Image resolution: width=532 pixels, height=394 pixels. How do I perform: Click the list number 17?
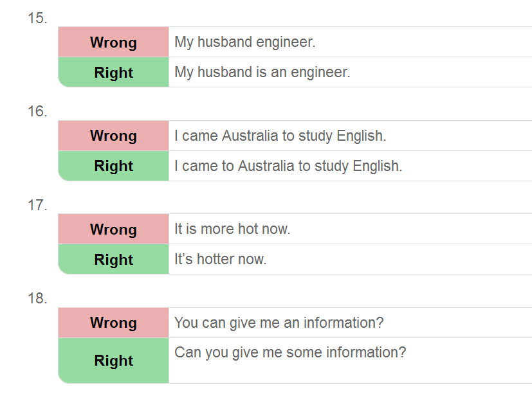37,205
